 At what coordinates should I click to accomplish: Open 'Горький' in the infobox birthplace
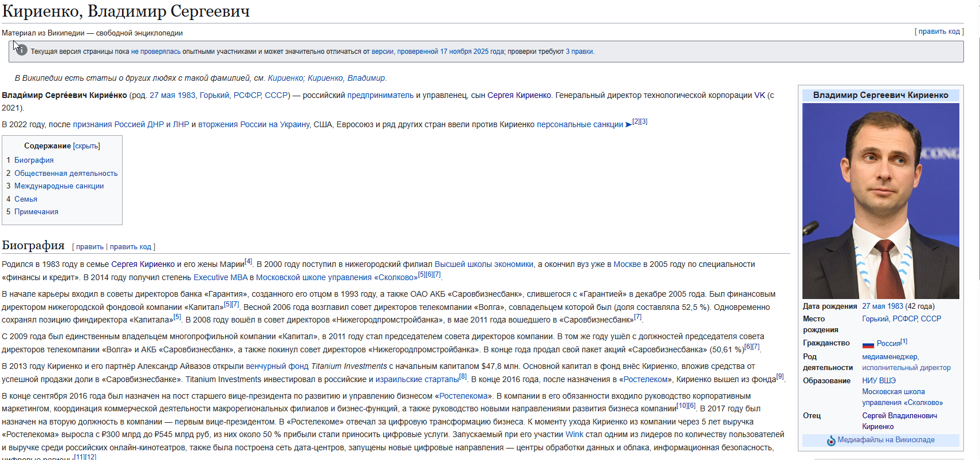(x=875, y=319)
